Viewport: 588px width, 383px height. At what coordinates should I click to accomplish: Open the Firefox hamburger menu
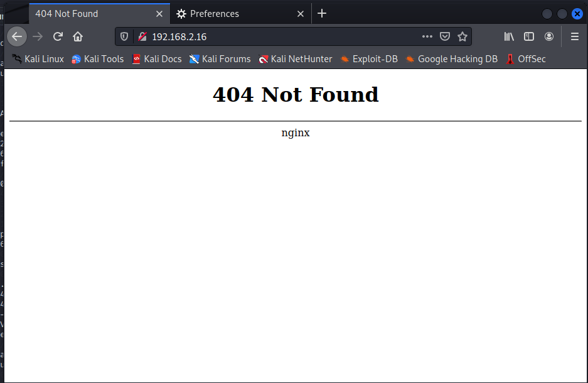point(574,36)
